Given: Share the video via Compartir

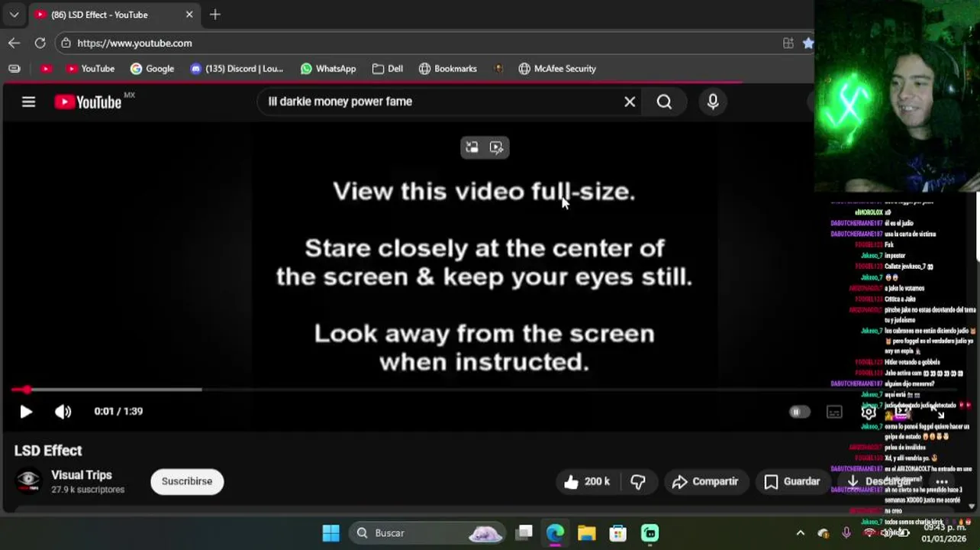Looking at the screenshot, I should pos(705,481).
